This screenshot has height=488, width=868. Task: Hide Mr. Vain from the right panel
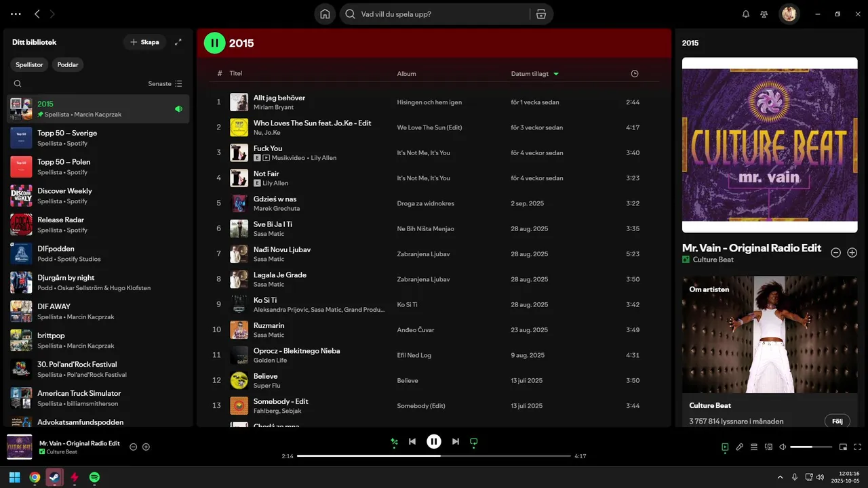[x=836, y=252]
